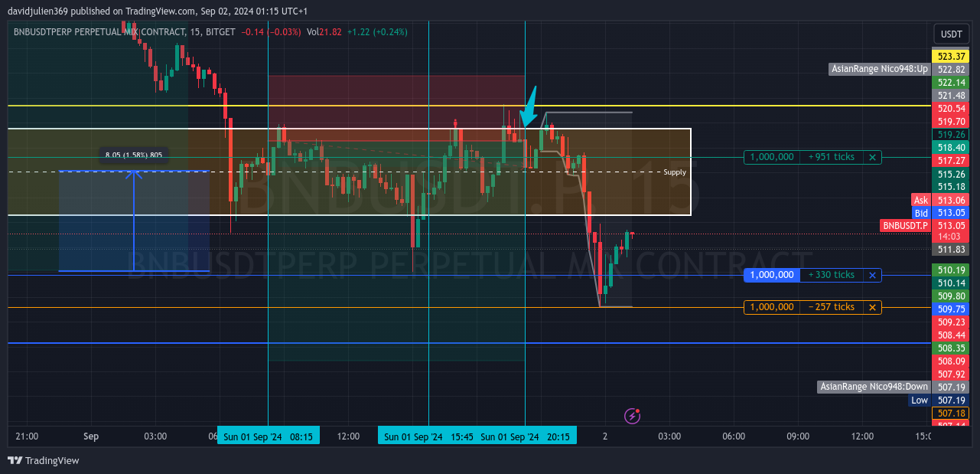
Task: Cancel the −257 ticks order line
Action: tap(872, 307)
